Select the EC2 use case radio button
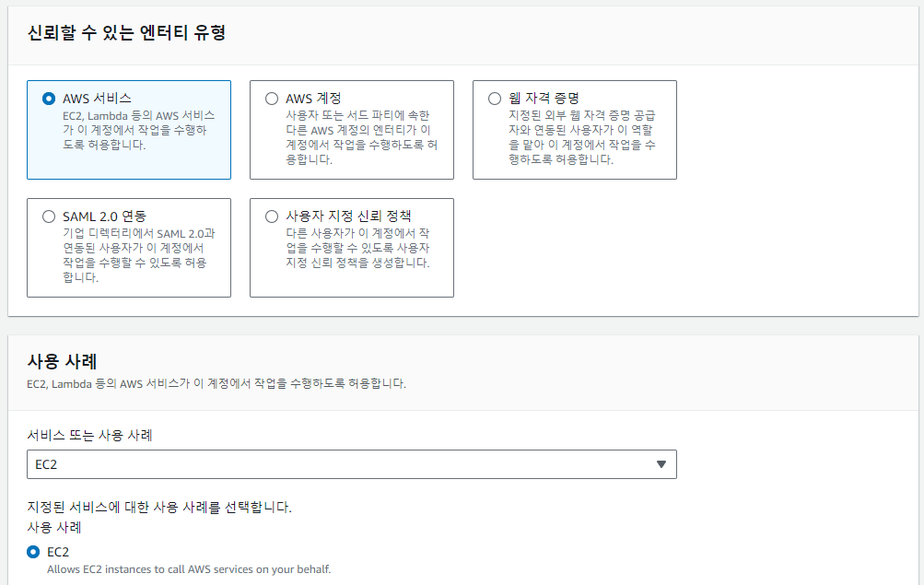 (x=33, y=552)
